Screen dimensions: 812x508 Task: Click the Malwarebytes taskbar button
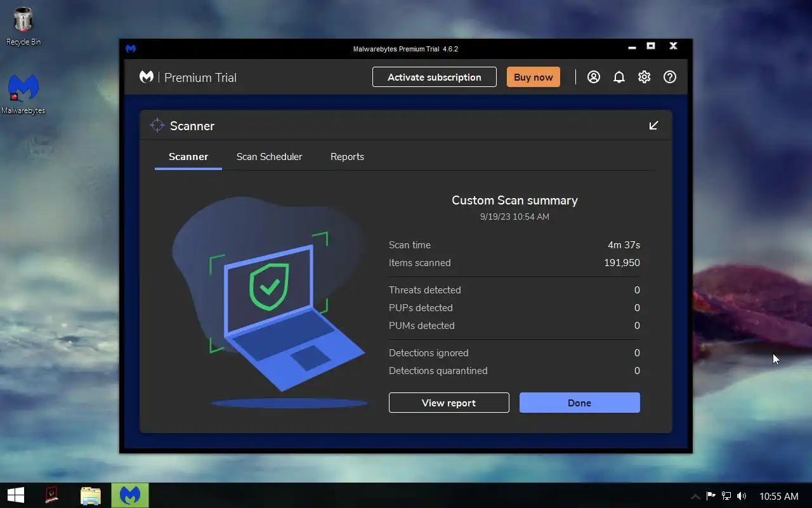pyautogui.click(x=130, y=495)
